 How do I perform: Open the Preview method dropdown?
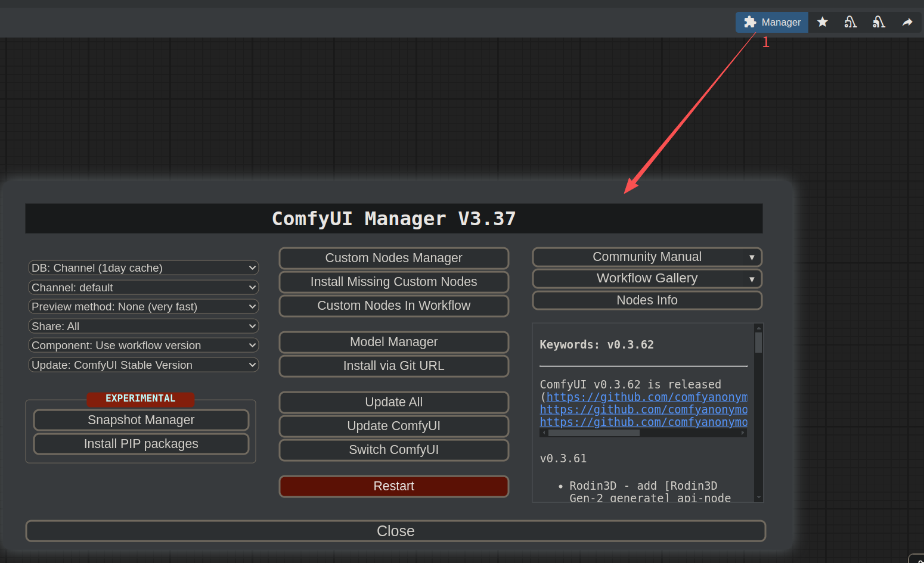[x=144, y=307]
